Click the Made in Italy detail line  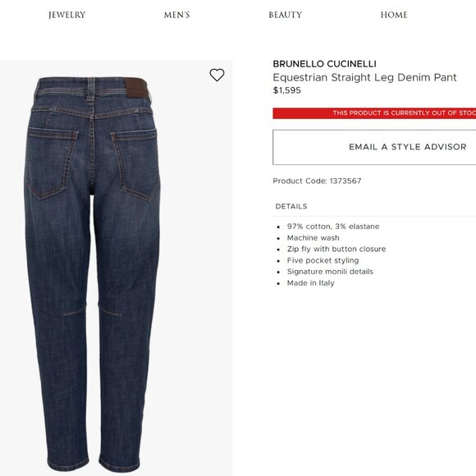(x=310, y=283)
